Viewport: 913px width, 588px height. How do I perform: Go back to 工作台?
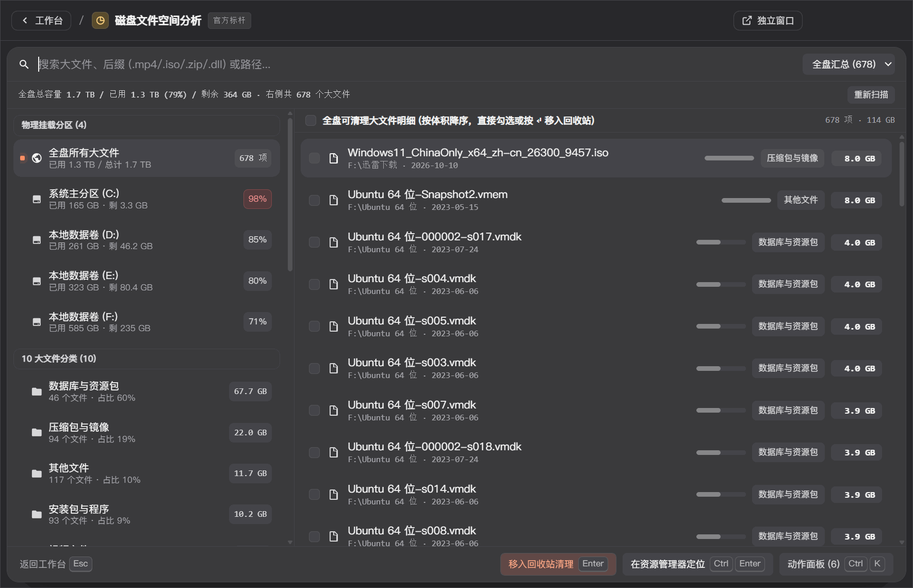pyautogui.click(x=41, y=21)
